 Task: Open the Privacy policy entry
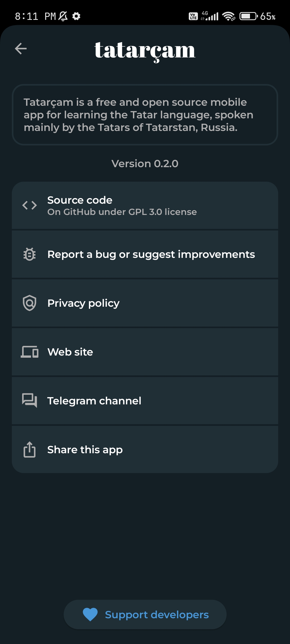145,303
